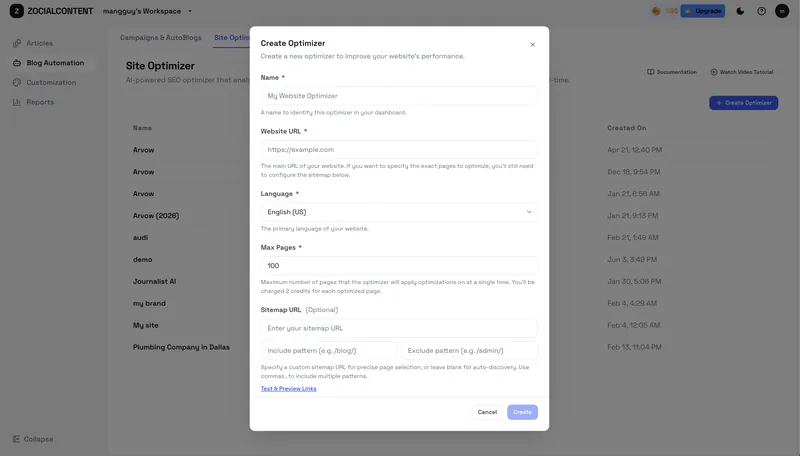Image resolution: width=800 pixels, height=456 pixels.
Task: Select the Arvow (2026) row
Action: (156, 216)
